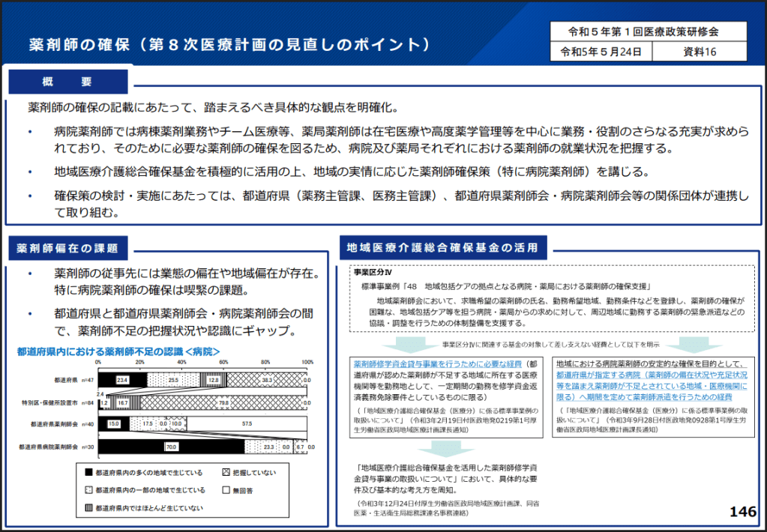Select the 地域医療介護総合確保基金の活用 section header
Viewport: 767px width, 532px height.
442,247
